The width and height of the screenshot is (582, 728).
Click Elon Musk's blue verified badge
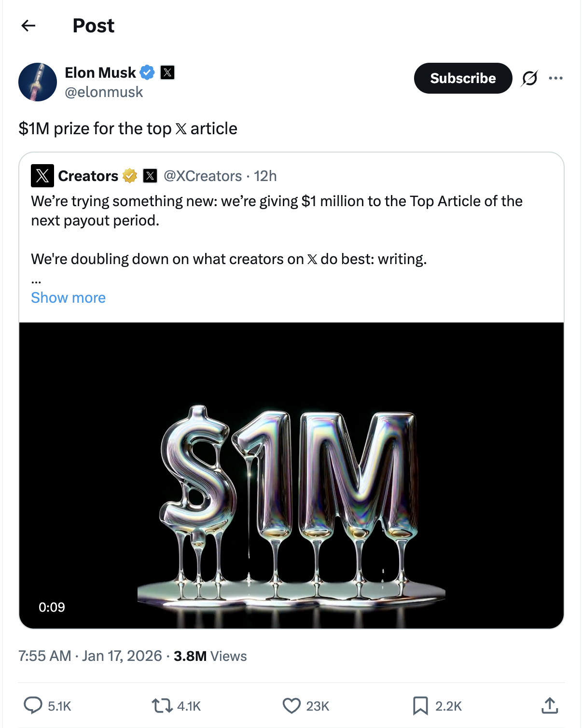(148, 72)
